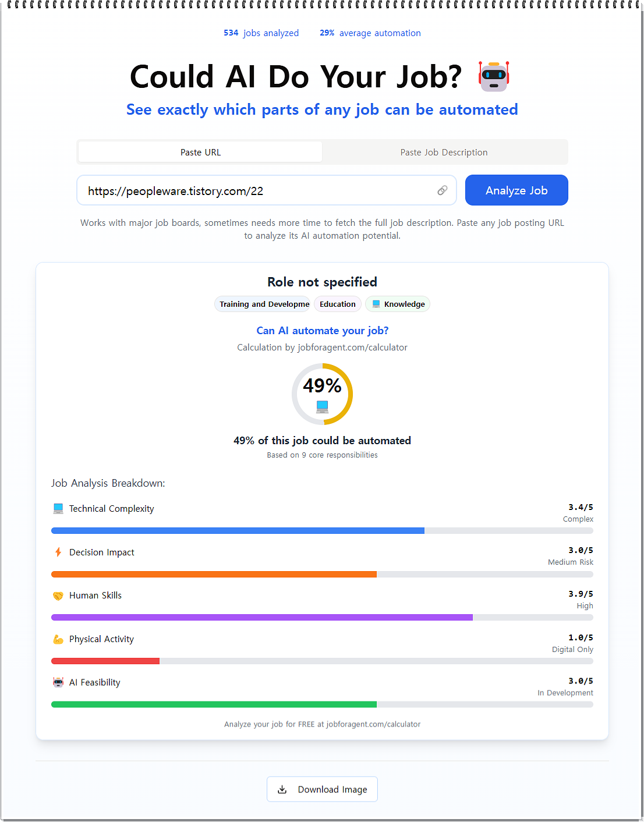Click the link icon in the URL field
644x822 pixels.
(443, 190)
